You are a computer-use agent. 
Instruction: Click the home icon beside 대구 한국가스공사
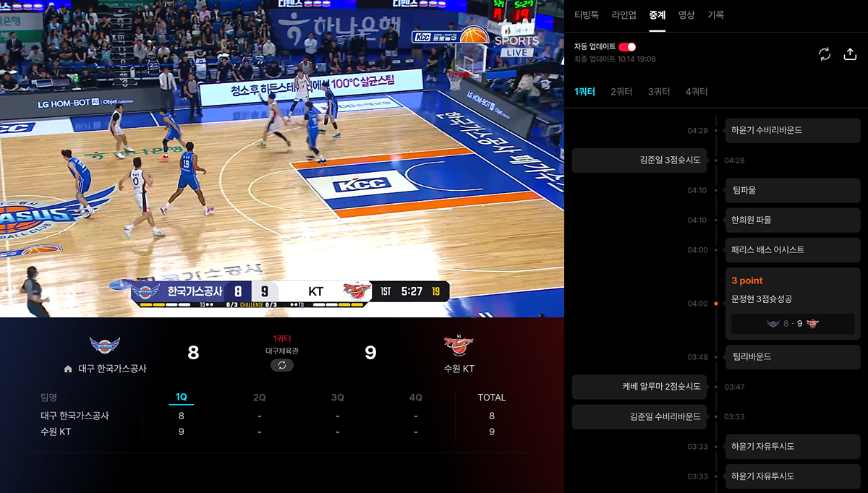pyautogui.click(x=68, y=369)
